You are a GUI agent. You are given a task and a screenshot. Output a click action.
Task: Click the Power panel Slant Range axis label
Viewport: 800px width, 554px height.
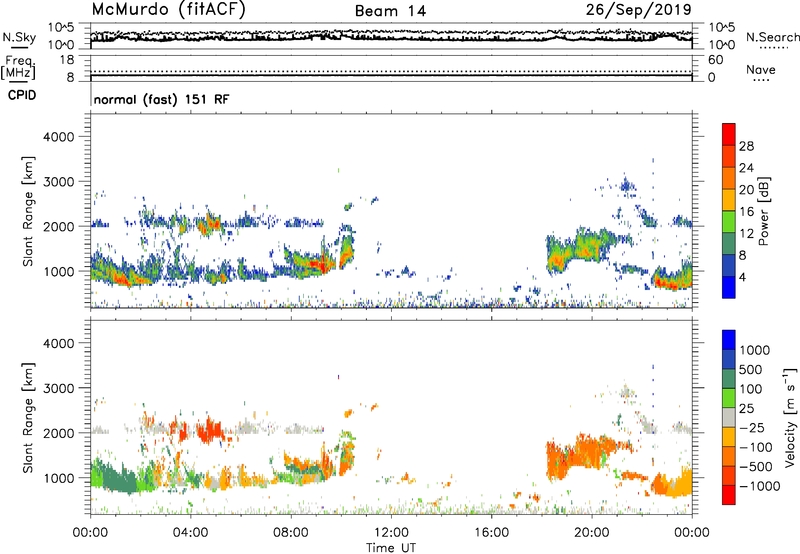(28, 211)
